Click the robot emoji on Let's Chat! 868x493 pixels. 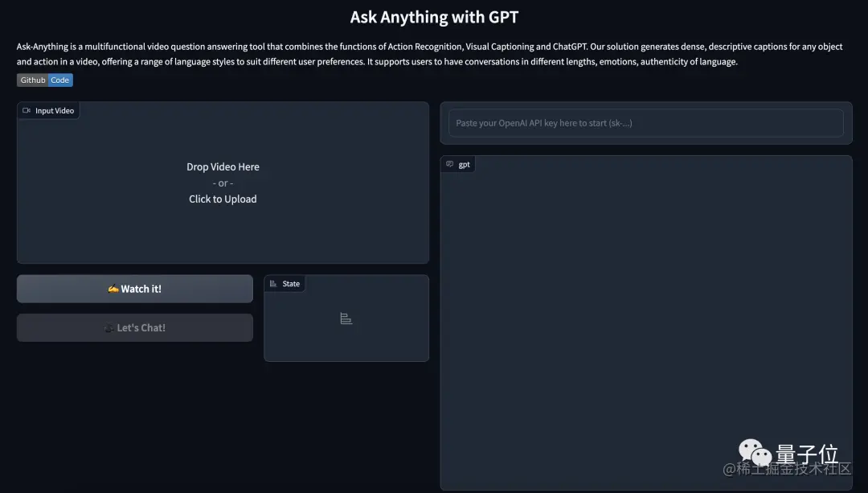(108, 327)
